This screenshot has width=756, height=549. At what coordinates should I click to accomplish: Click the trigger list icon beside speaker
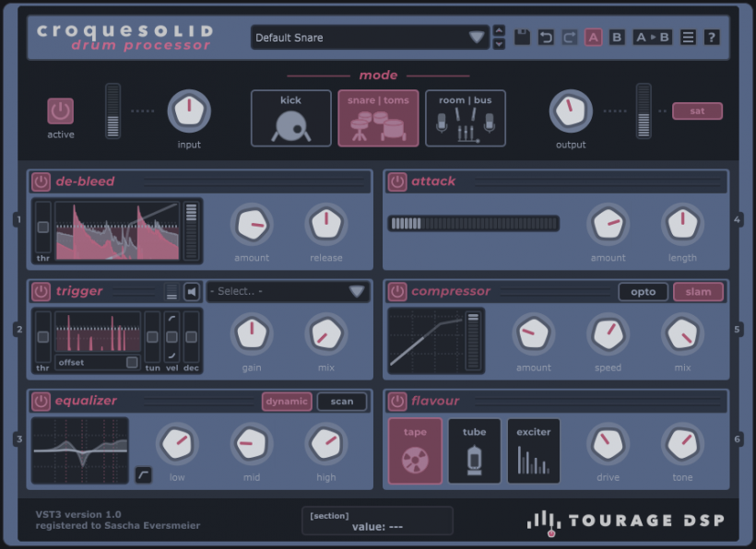pyautogui.click(x=171, y=291)
